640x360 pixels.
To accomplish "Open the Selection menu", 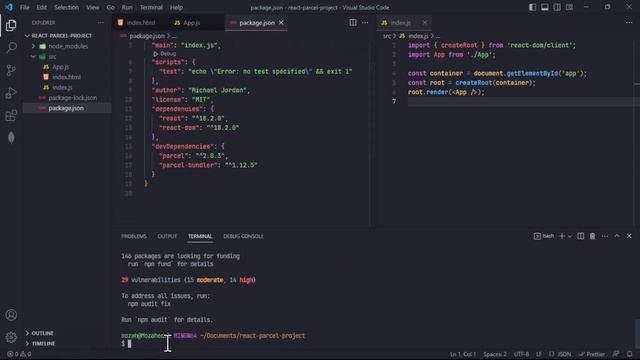I will tap(67, 7).
